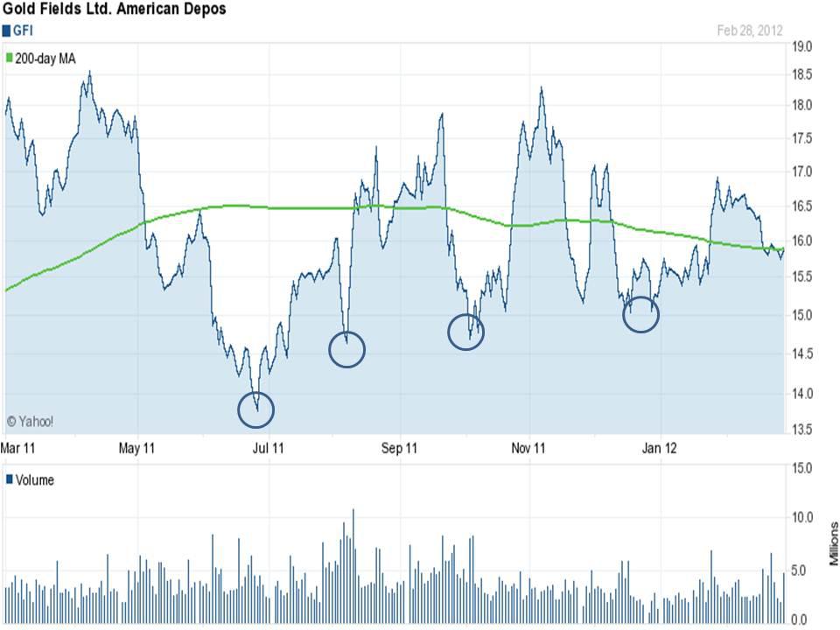Click the Jul 11 x-axis label
Screen dimensions: 840x630
pos(268,448)
